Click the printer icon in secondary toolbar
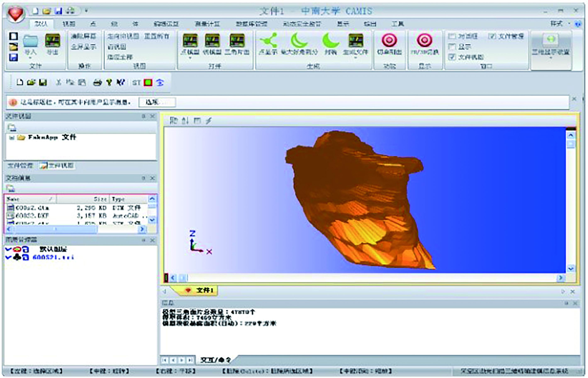 click(97, 82)
